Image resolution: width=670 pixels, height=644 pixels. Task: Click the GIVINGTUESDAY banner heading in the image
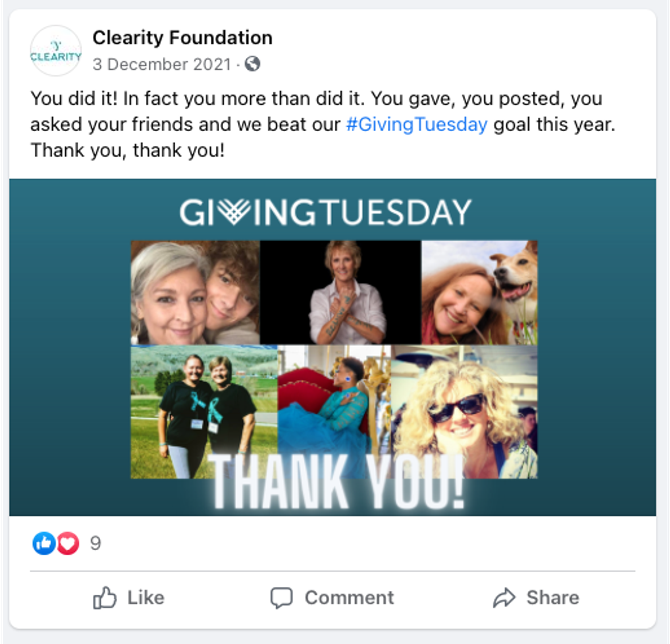click(325, 212)
